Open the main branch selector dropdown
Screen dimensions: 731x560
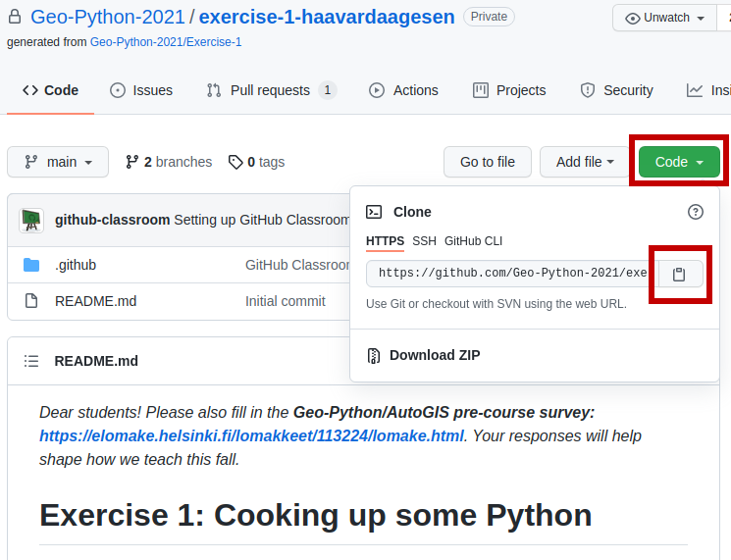point(58,162)
